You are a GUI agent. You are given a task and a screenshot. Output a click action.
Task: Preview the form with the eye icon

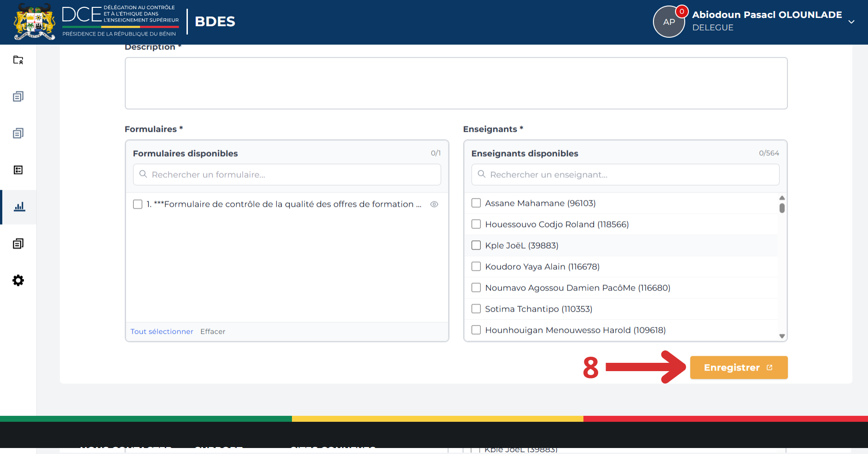[x=434, y=204]
